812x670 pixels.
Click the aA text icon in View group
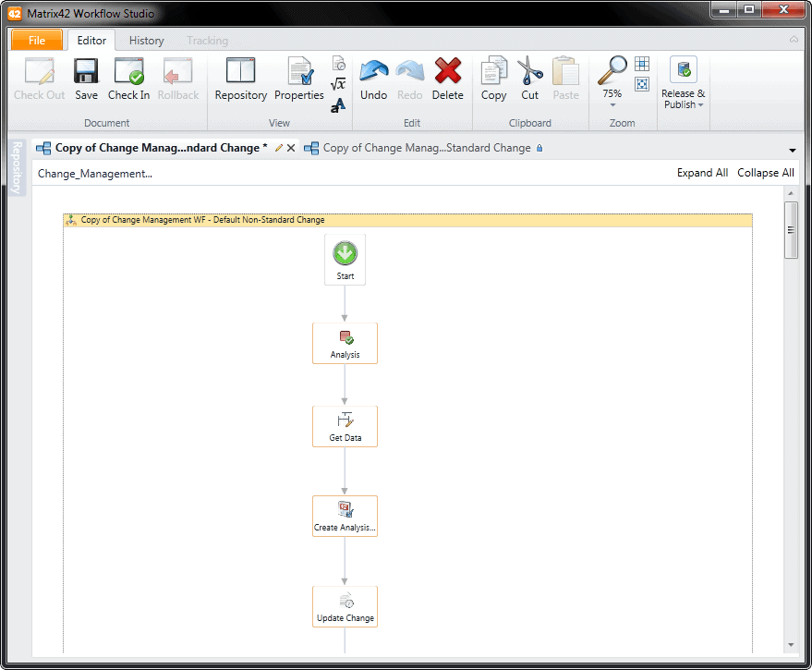click(338, 105)
